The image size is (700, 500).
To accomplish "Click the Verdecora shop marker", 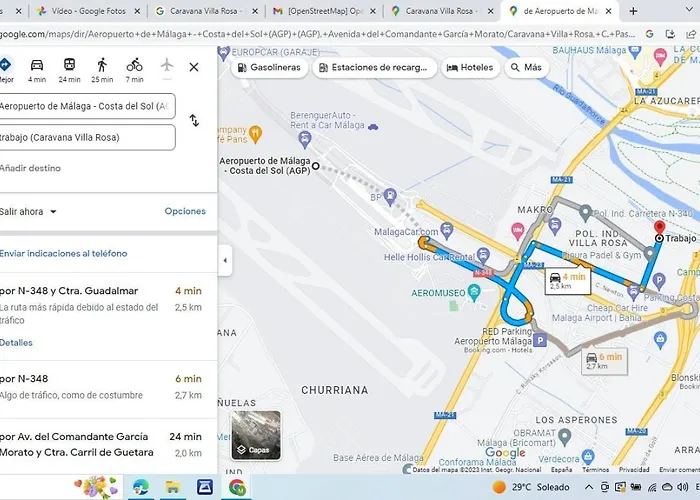I will (x=588, y=456).
